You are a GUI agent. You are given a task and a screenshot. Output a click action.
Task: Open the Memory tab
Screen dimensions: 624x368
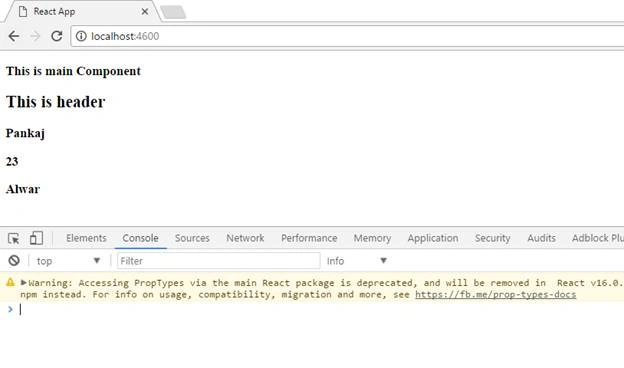click(372, 238)
